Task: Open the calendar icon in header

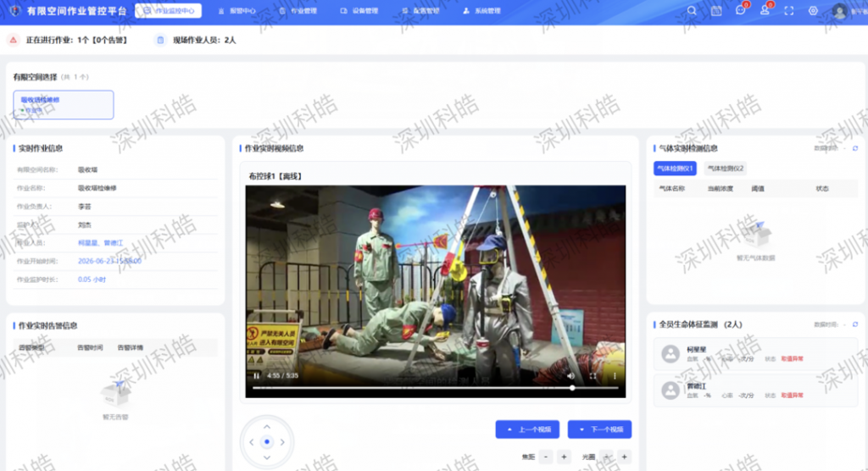Action: click(x=716, y=10)
